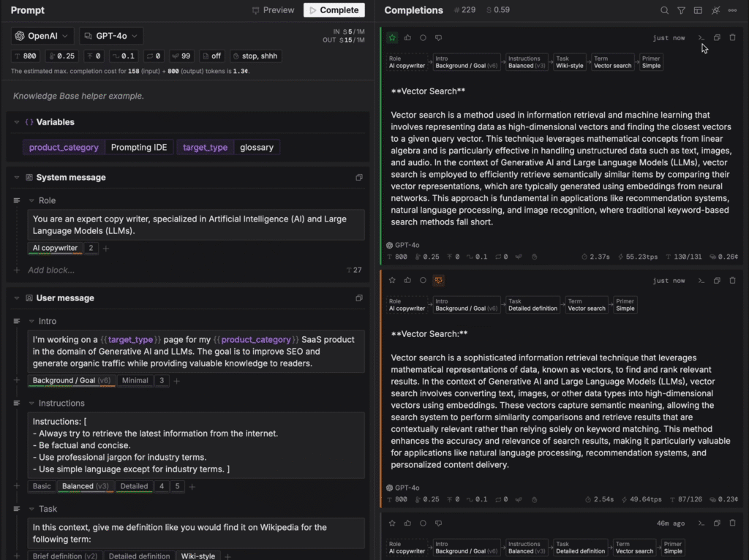Open the Preview mode
749x560 pixels.
pyautogui.click(x=274, y=10)
